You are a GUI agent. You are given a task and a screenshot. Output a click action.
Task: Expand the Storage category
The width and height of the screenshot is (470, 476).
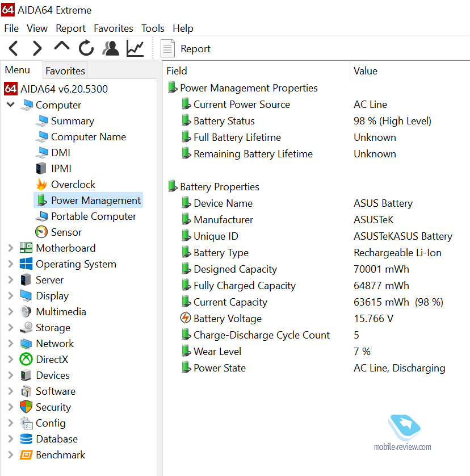coord(10,328)
